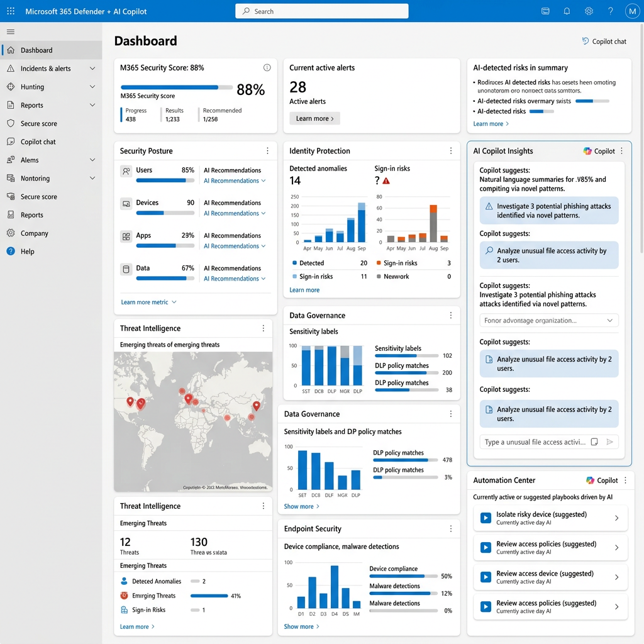Open Copilot chat button at top right
The height and width of the screenshot is (644, 644).
[x=604, y=41]
